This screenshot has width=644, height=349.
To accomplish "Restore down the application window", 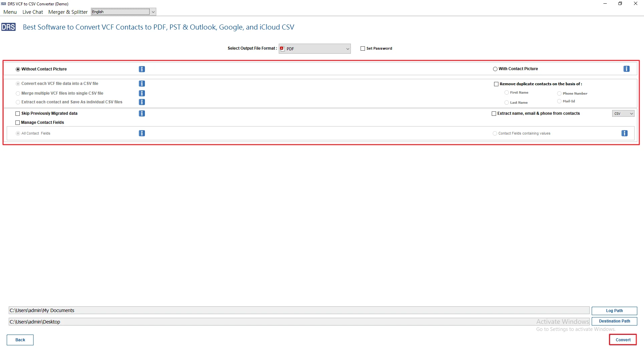I will pyautogui.click(x=620, y=4).
